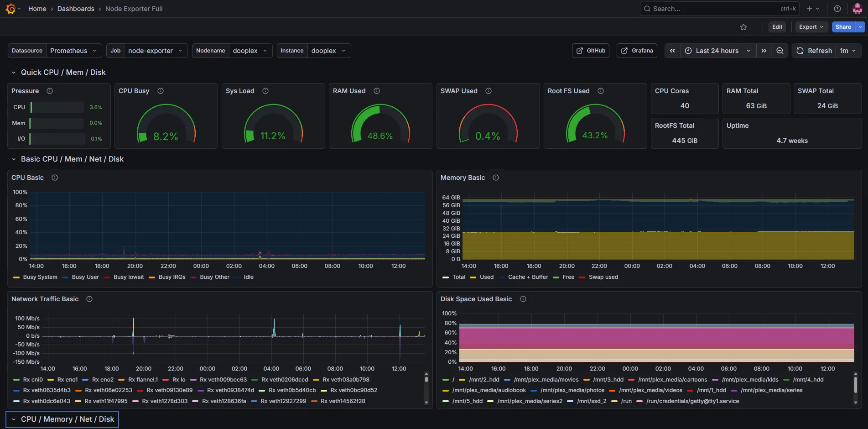The height and width of the screenshot is (429, 868).
Task: Click the Grafana logo home icon
Action: click(10, 9)
